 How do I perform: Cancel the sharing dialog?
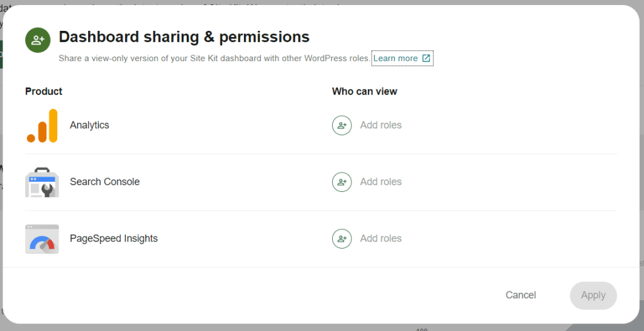click(x=520, y=295)
